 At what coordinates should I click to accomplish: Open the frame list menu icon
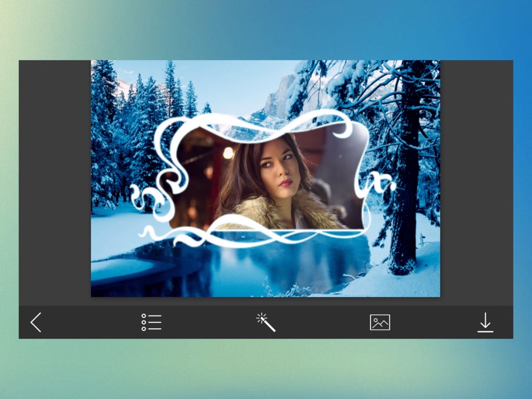pyautogui.click(x=151, y=322)
